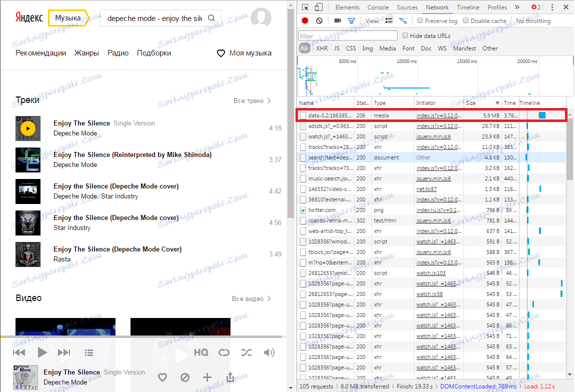Switch to the Console tab

[378, 7]
